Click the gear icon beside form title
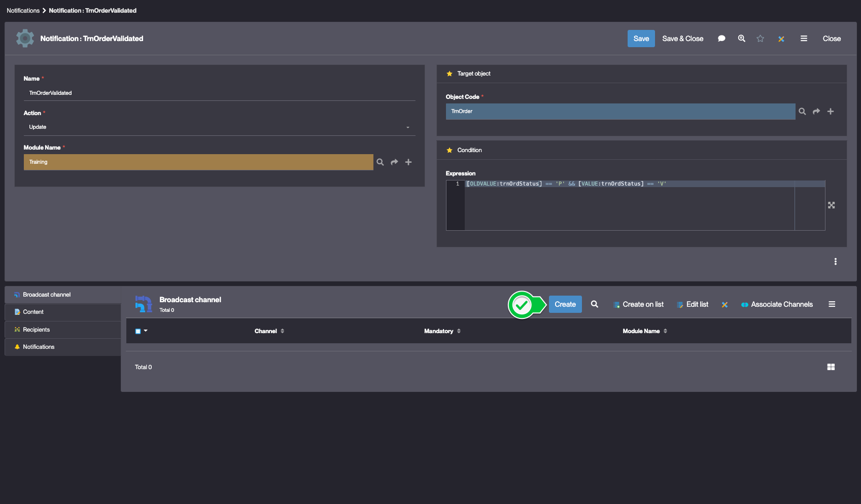Viewport: 861px width, 504px height. pos(25,39)
